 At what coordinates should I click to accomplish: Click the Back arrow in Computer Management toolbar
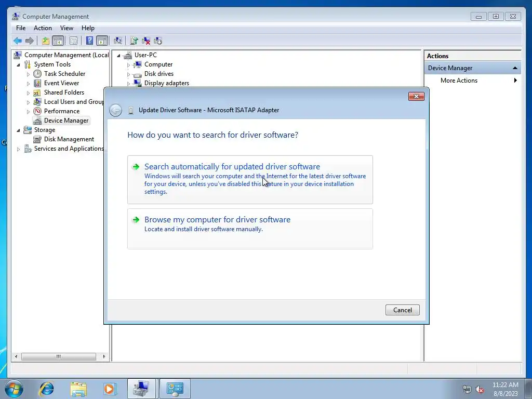tap(18, 41)
